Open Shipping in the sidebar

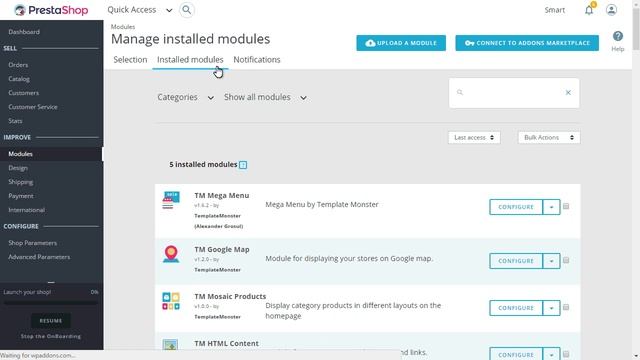coord(21,182)
